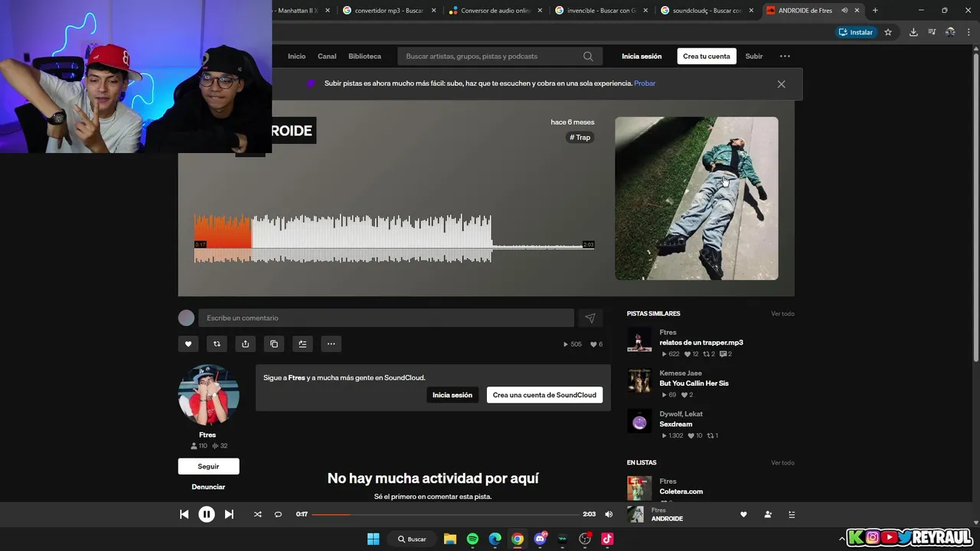Open the Chrome three-dot menu
980x551 pixels.
(969, 32)
